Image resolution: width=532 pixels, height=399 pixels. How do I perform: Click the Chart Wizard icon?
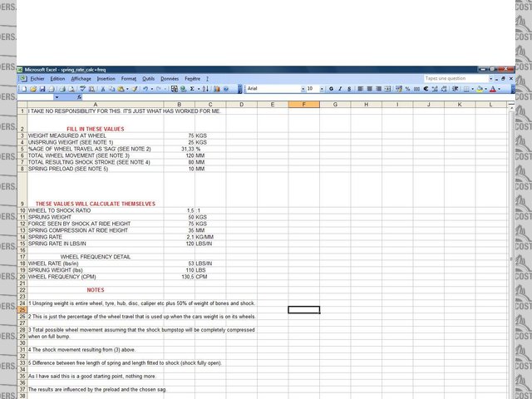pos(214,88)
